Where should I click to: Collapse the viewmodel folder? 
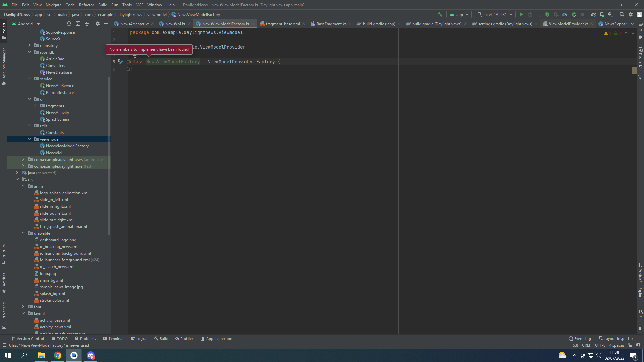(29, 139)
